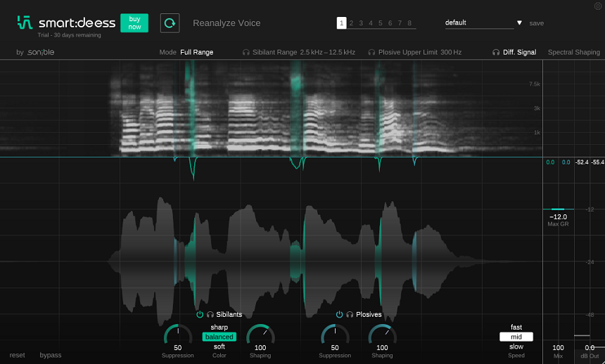Click the Mix value 100
The height and width of the screenshot is (364, 605).
[x=559, y=347]
